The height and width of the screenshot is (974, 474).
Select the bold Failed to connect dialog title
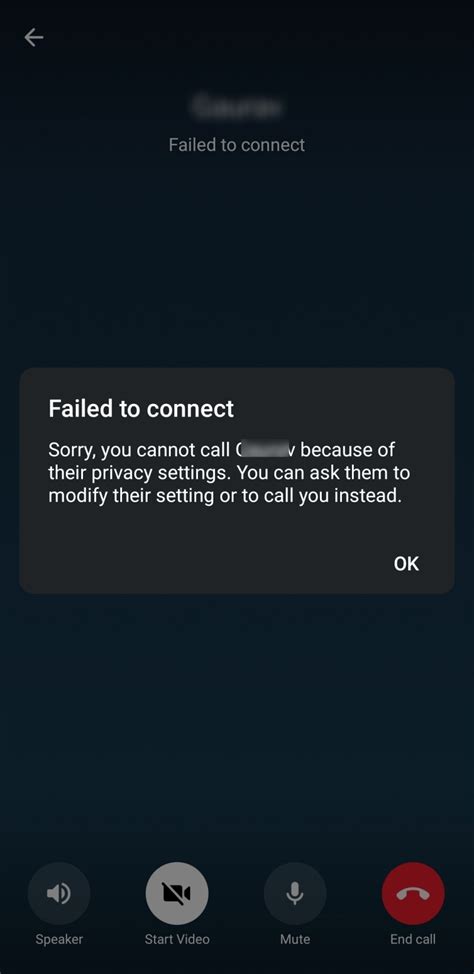[x=141, y=408]
